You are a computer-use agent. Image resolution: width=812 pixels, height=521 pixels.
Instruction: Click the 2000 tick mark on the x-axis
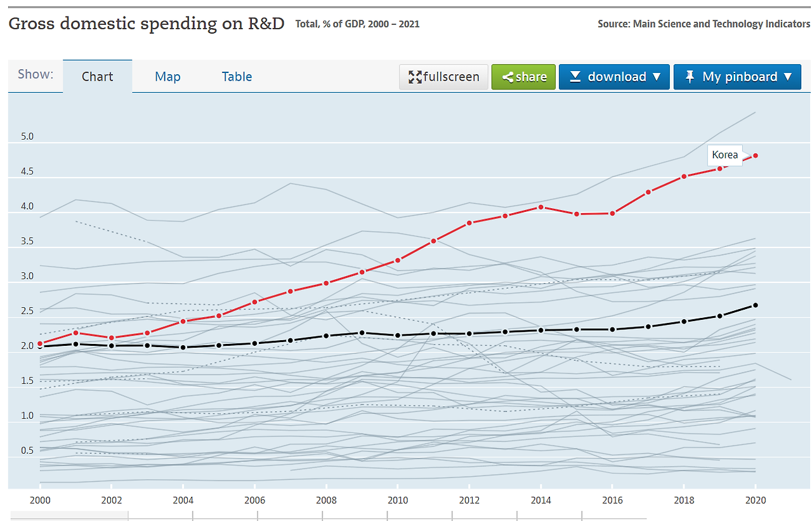pos(40,500)
